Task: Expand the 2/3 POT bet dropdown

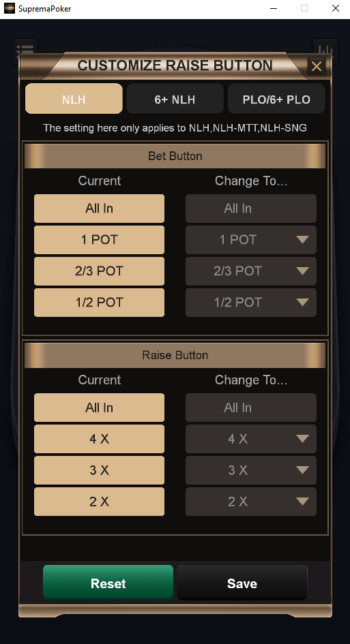Action: 251,271
